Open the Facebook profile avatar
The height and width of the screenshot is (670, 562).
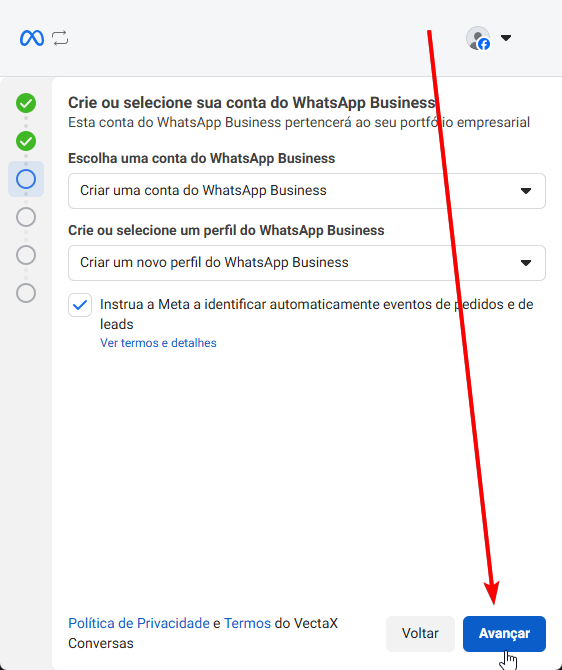[478, 38]
